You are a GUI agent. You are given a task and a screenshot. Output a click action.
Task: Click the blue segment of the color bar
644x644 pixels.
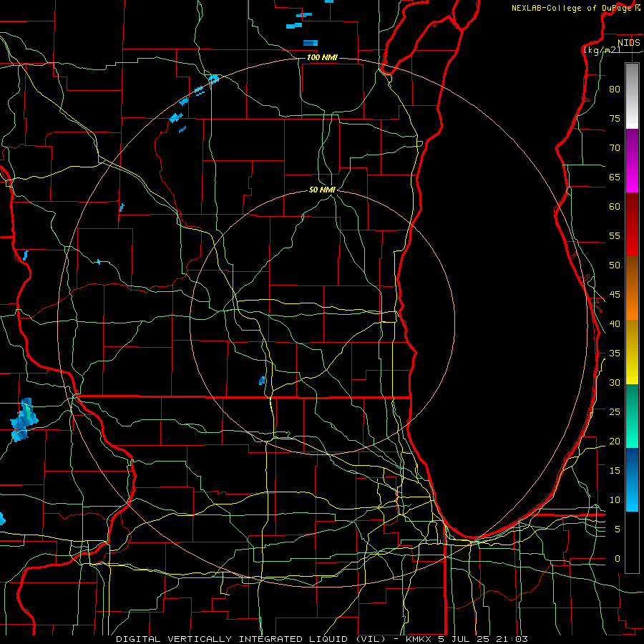click(632, 479)
